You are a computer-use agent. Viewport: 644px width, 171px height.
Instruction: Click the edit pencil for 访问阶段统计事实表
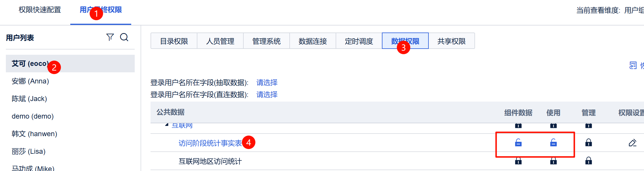click(633, 143)
